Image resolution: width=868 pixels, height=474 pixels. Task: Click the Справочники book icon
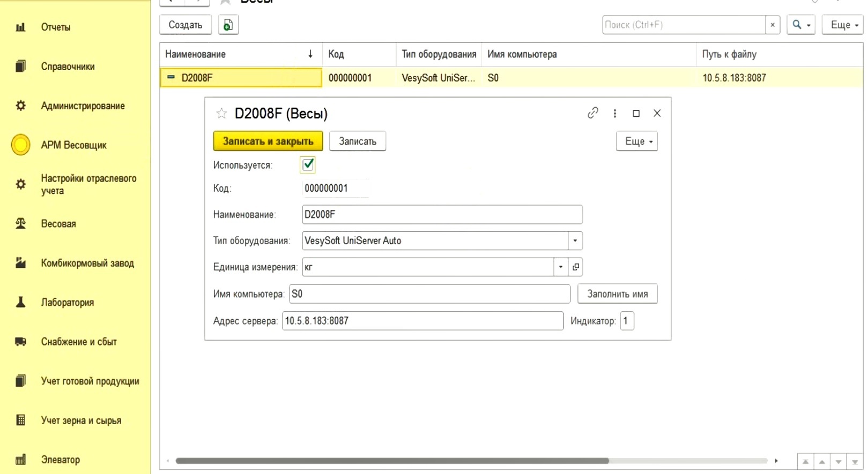tap(20, 66)
